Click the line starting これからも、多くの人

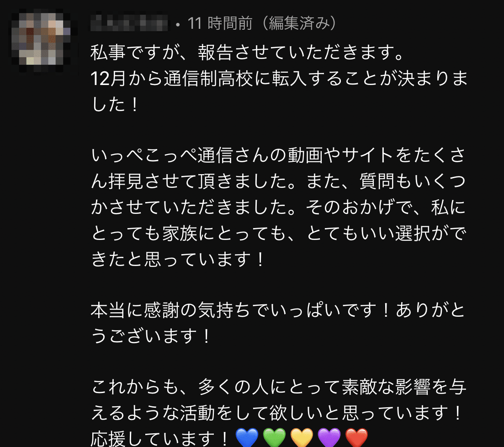click(279, 387)
